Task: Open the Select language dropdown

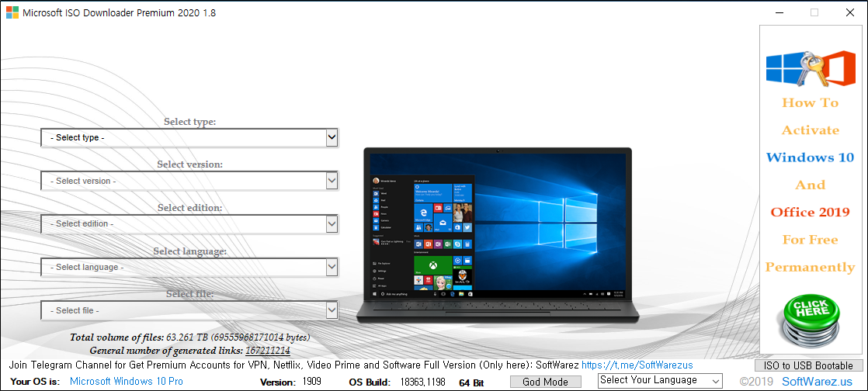Action: [x=189, y=267]
